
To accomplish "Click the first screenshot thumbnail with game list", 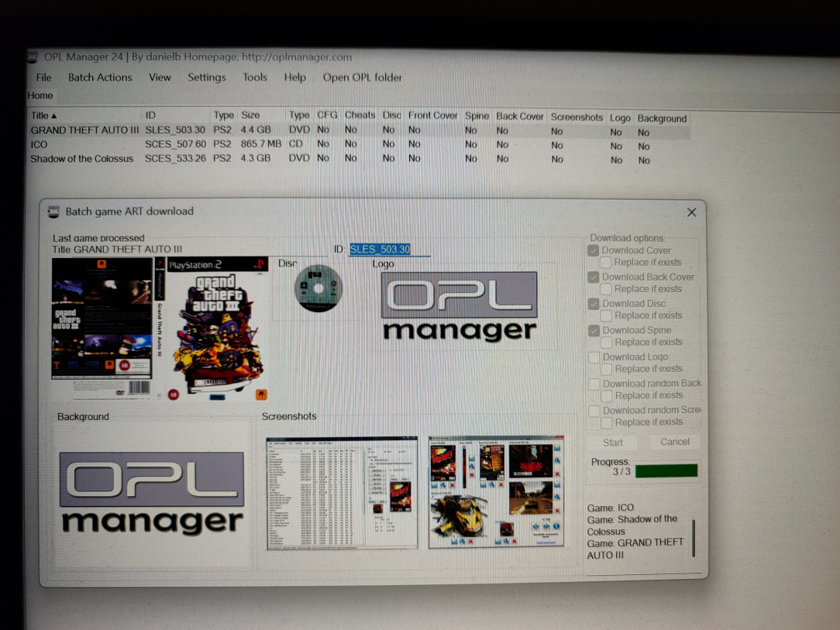I will tap(342, 493).
